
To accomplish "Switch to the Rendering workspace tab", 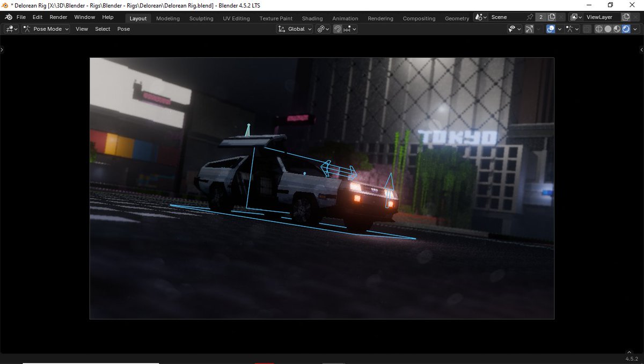I will pyautogui.click(x=380, y=18).
